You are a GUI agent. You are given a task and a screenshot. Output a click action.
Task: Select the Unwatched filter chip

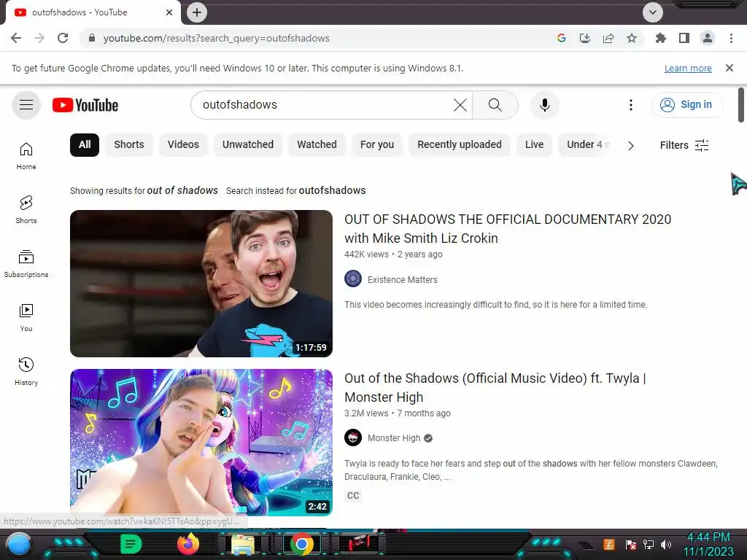(x=248, y=145)
